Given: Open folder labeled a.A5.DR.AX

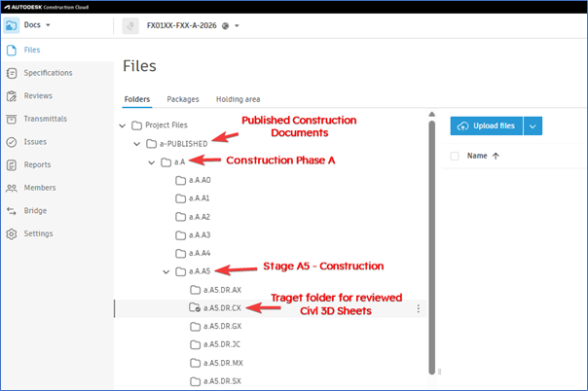Looking at the screenshot, I should [x=222, y=290].
